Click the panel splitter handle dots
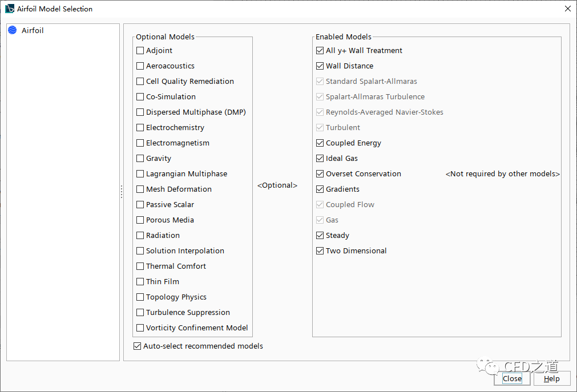 coord(122,192)
